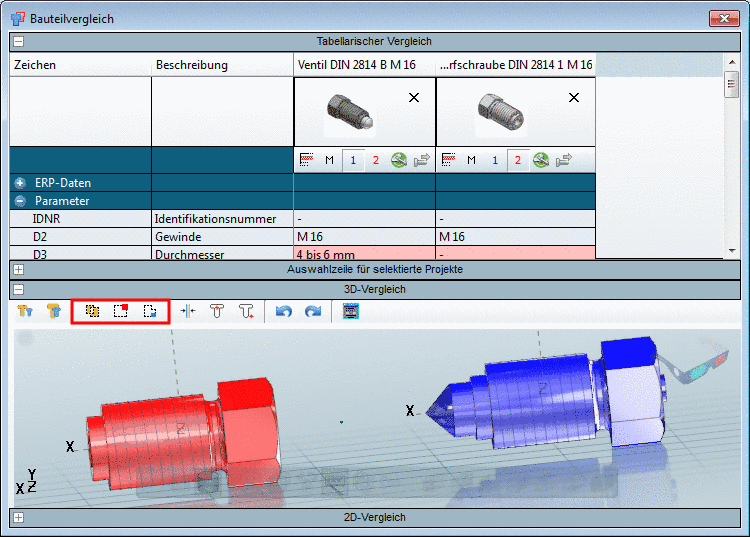Click the M button under Ventil DIN 2814
This screenshot has width=750, height=537.
pyautogui.click(x=329, y=160)
